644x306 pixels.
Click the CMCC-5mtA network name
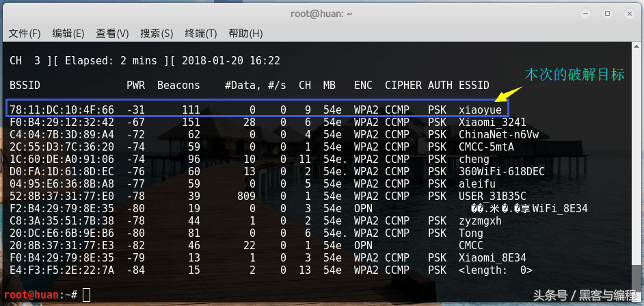pyautogui.click(x=486, y=146)
